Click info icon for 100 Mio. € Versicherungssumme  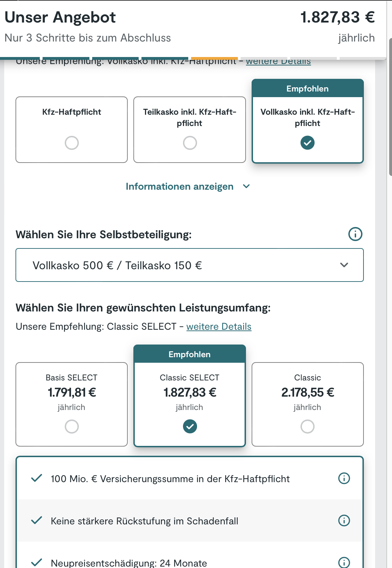[x=344, y=478]
